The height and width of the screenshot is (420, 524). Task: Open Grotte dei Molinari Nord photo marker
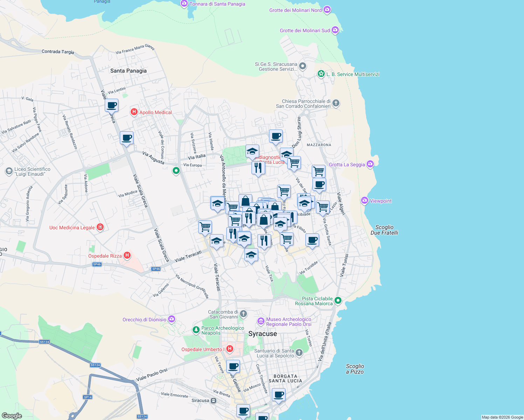tap(327, 10)
